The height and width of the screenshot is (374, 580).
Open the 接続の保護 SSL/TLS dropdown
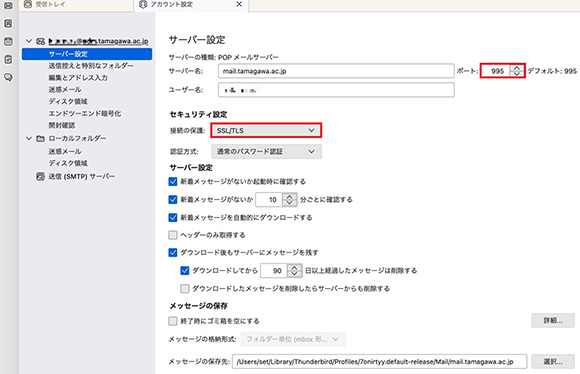pyautogui.click(x=266, y=131)
